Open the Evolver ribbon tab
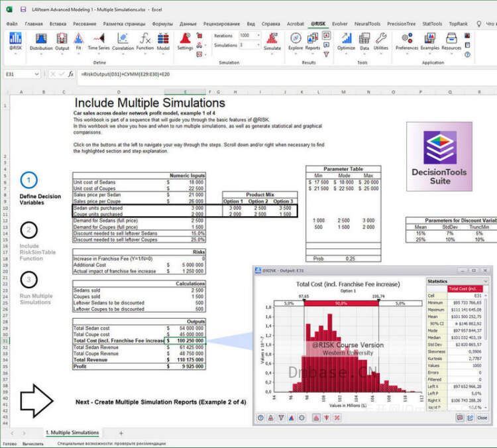The height and width of the screenshot is (448, 497). coord(339,24)
